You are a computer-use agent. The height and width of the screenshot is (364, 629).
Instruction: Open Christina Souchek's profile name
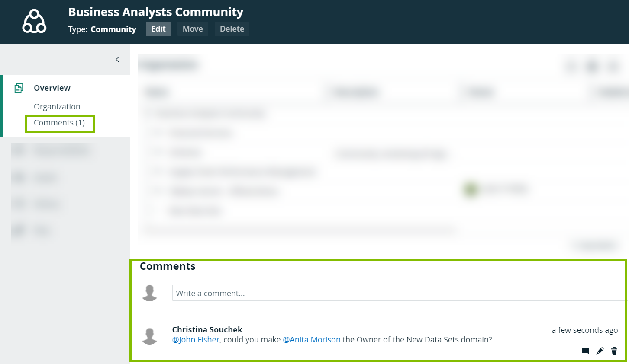(207, 329)
